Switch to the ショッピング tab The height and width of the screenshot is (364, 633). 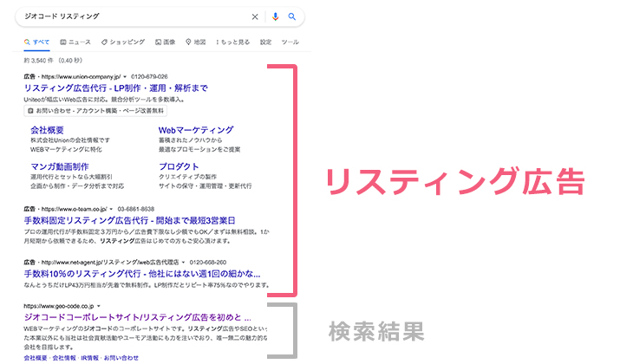click(122, 42)
